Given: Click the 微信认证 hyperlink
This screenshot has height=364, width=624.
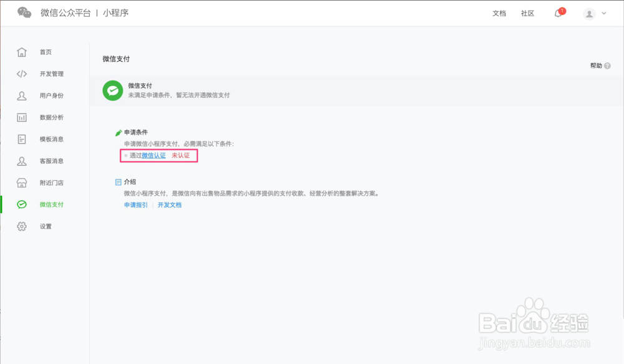Looking at the screenshot, I should [154, 155].
